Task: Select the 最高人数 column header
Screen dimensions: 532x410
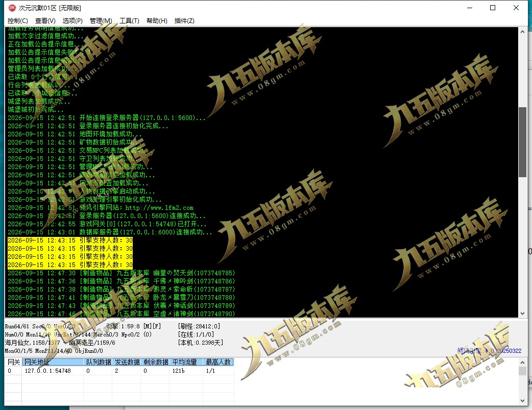Action: [x=218, y=362]
